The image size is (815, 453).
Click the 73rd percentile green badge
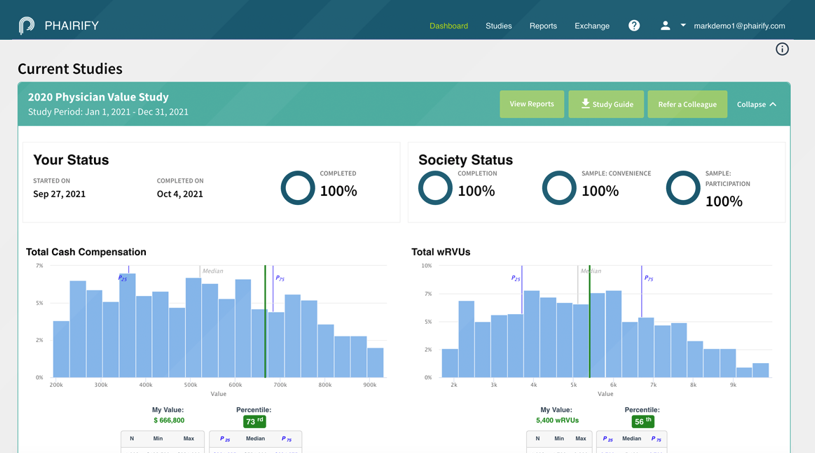coord(254,421)
